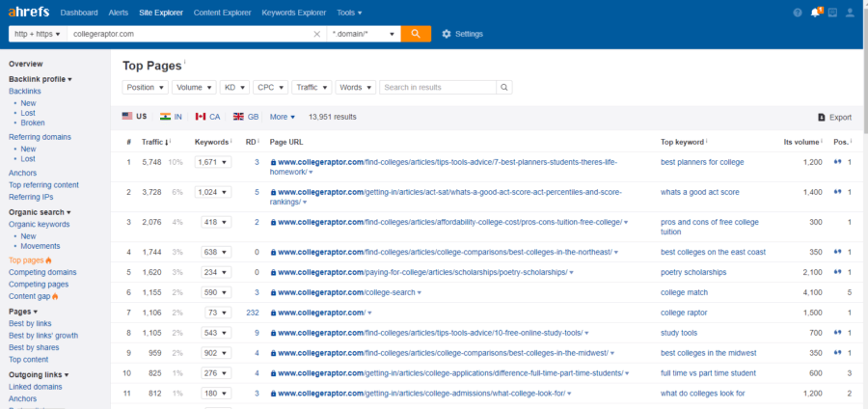Screen dimensions: 868x409
Task: Click the college match top keyword
Action: [684, 293]
